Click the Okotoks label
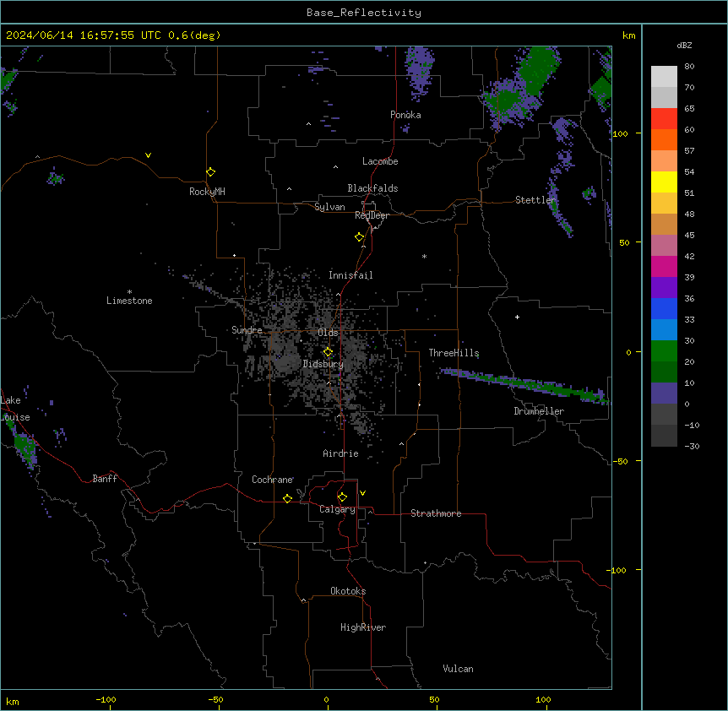The width and height of the screenshot is (728, 711). tap(348, 591)
